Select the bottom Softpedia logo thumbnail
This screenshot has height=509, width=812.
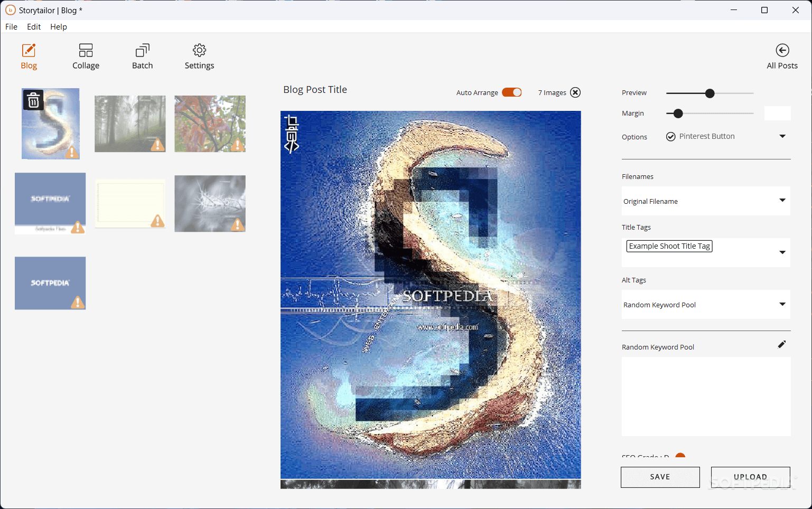[x=50, y=283]
